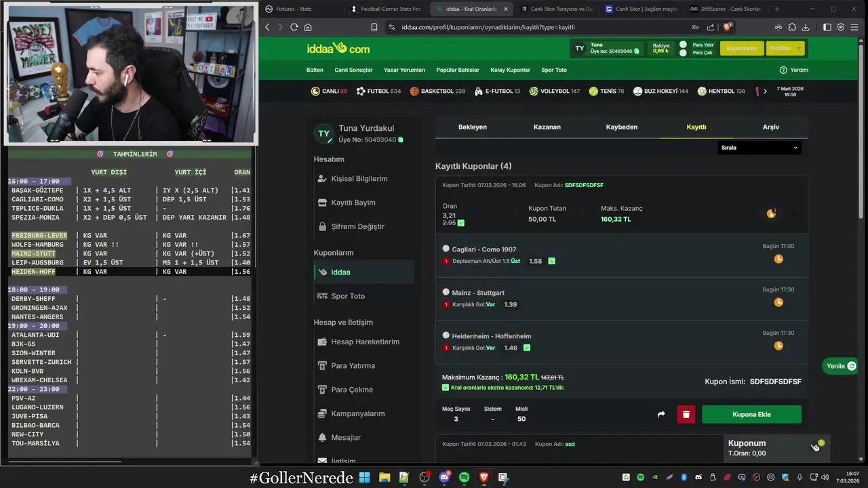Open Hesap Hareketlerim in the sidebar
This screenshot has width=868, height=488.
point(364,342)
